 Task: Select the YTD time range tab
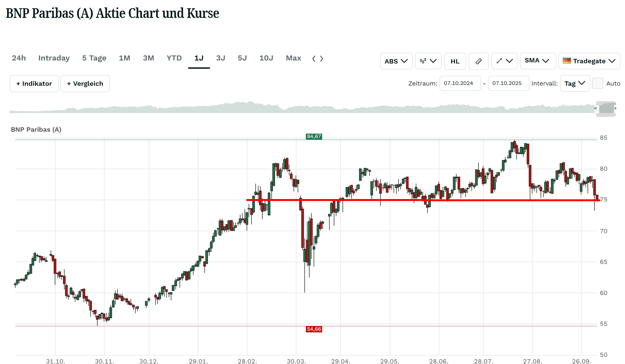point(174,58)
